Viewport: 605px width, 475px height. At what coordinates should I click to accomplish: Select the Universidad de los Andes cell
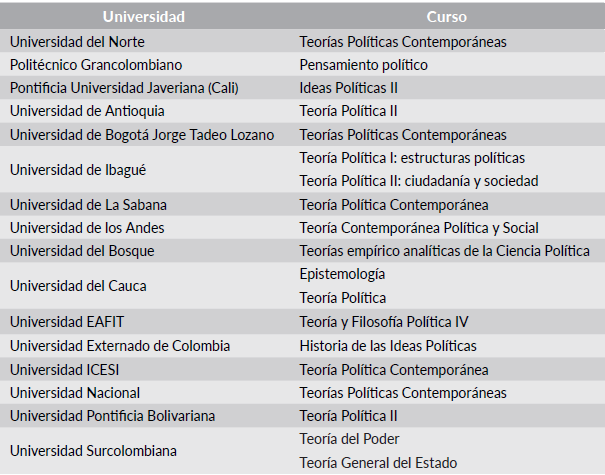[87, 228]
